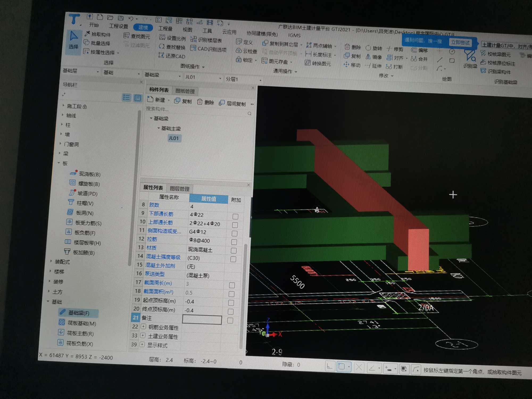Click 查找替换 find and replace
This screenshot has height=399, width=532.
(x=172, y=47)
